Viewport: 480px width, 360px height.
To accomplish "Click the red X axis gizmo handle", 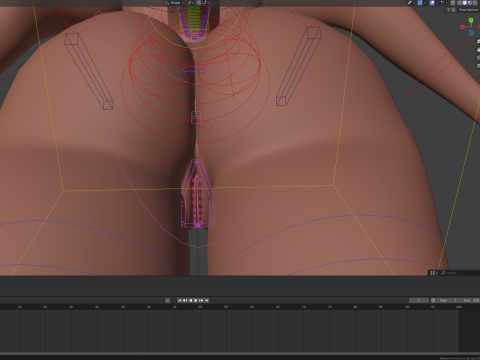I will coord(462,27).
